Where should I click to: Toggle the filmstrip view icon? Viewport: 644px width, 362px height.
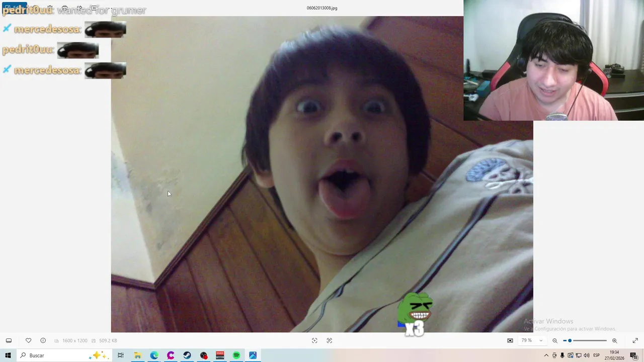[x=9, y=340]
